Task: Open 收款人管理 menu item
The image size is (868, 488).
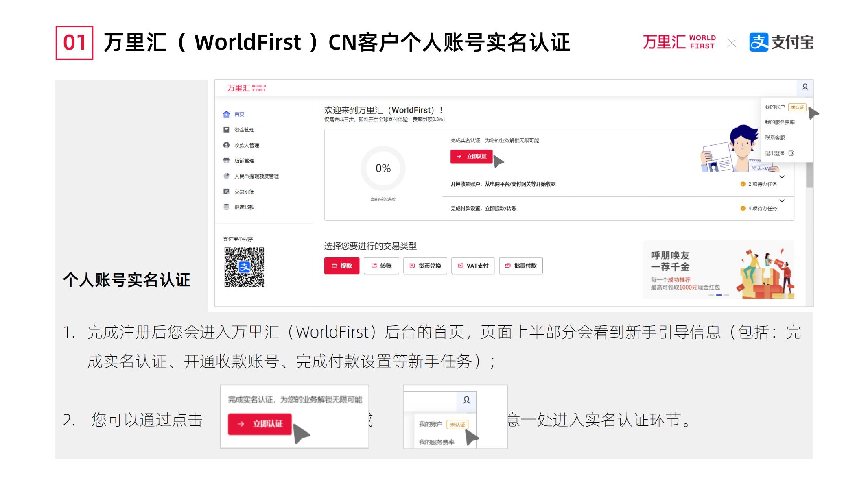Action: tap(247, 145)
